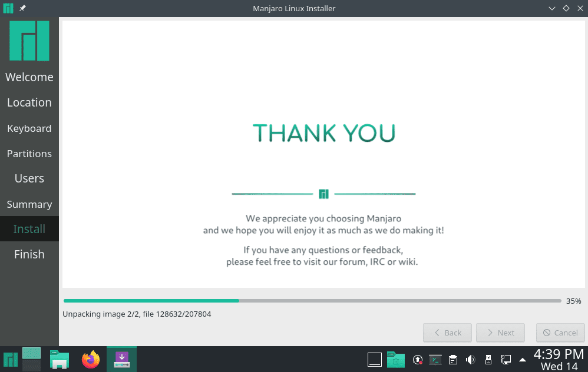This screenshot has height=372, width=588.
Task: Click the update notifier icon in system tray
Action: click(x=418, y=359)
